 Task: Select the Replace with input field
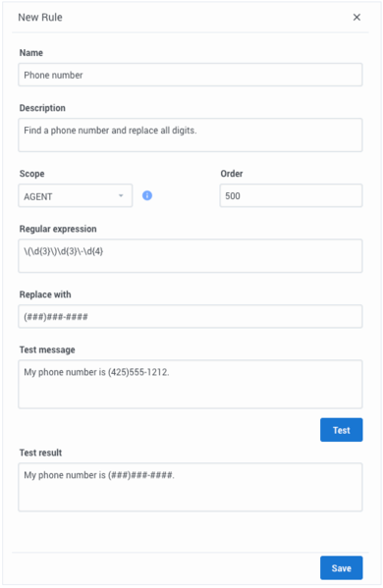pyautogui.click(x=191, y=316)
